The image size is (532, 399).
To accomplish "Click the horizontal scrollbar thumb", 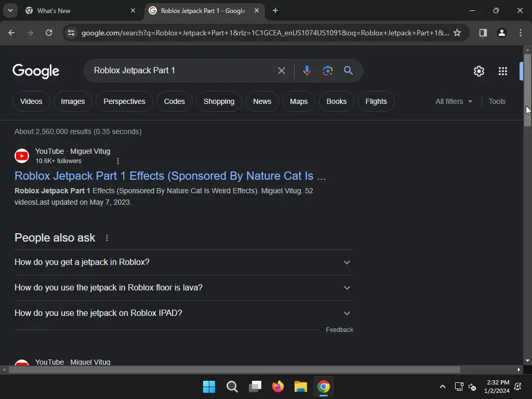I will tap(234, 369).
